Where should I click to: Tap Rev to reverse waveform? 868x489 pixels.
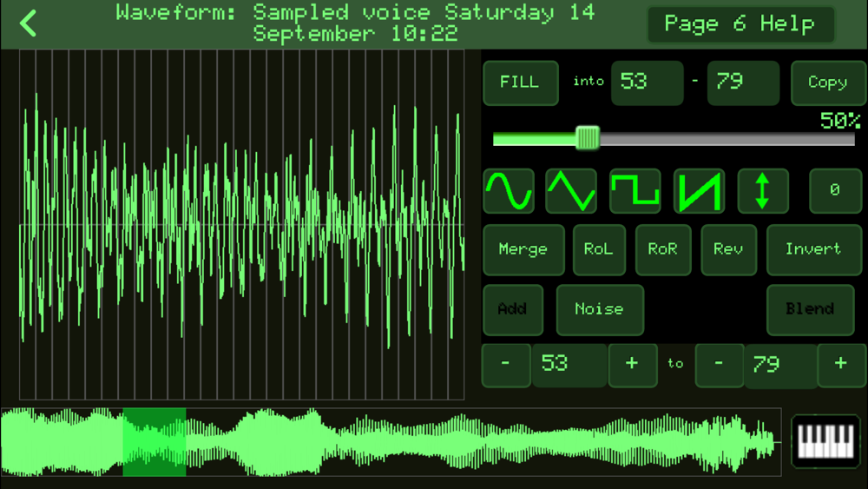coord(728,250)
